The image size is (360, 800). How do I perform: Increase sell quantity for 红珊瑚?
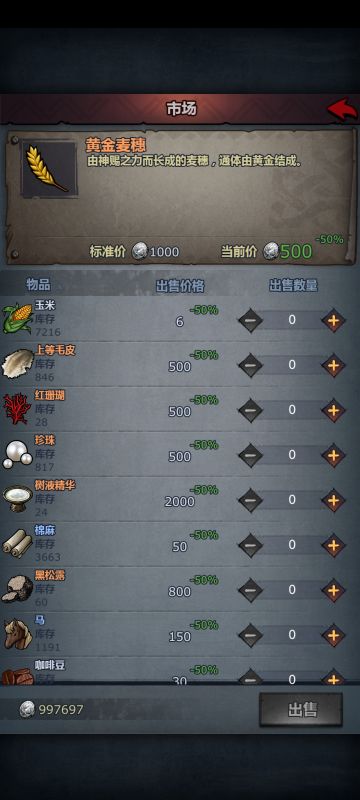pyautogui.click(x=333, y=410)
